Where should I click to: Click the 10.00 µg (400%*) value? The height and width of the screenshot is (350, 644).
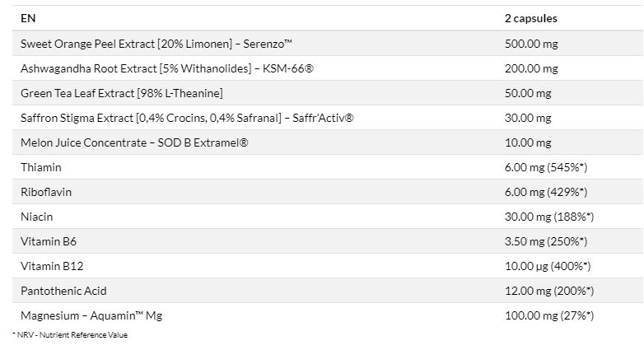[548, 266]
